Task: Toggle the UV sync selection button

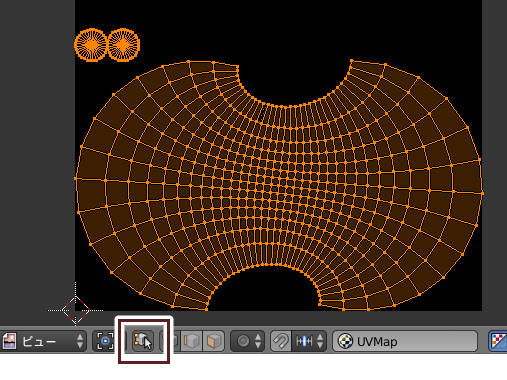Action: click(143, 341)
